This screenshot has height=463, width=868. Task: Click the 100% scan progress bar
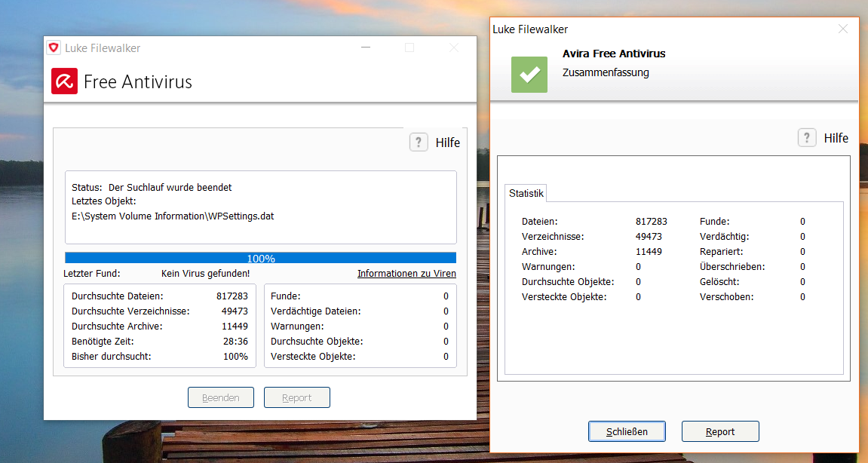coord(261,258)
